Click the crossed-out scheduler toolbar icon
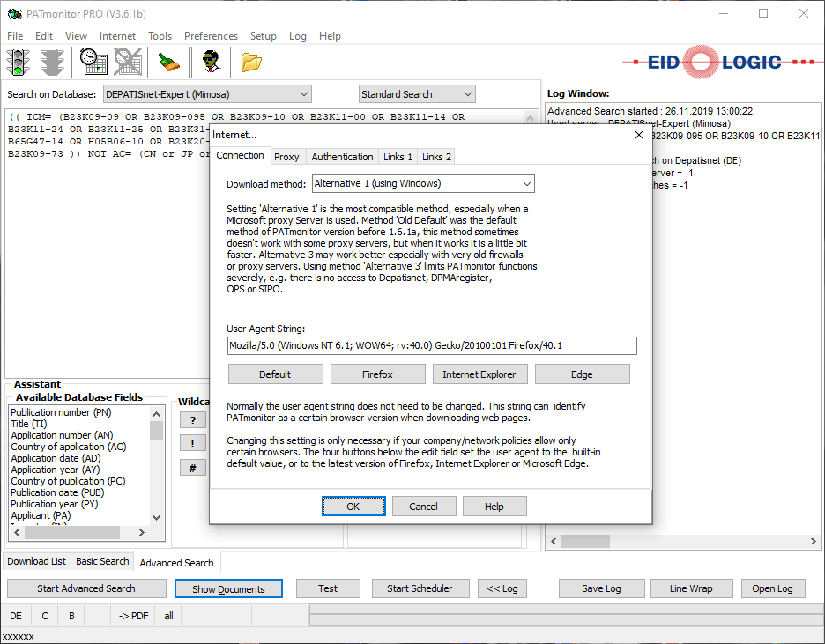This screenshot has width=825, height=644. click(128, 62)
